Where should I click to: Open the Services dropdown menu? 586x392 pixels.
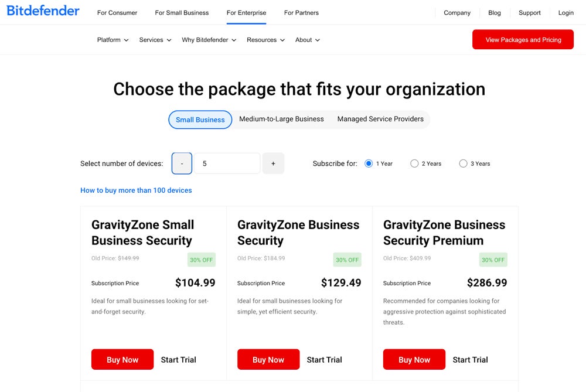[155, 40]
